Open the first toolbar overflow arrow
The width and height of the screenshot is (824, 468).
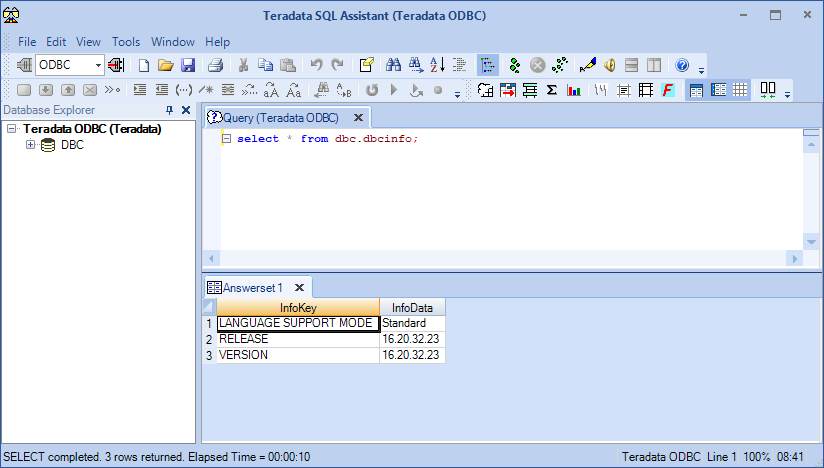[701, 69]
